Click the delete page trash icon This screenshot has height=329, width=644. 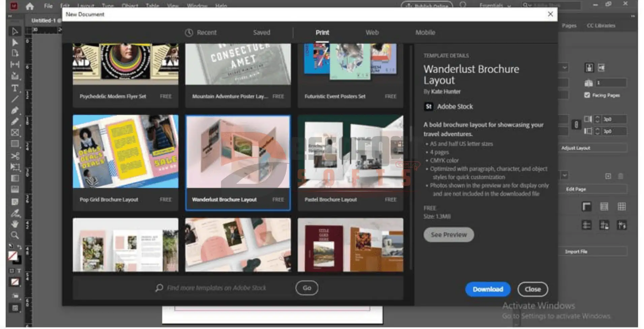click(621, 176)
